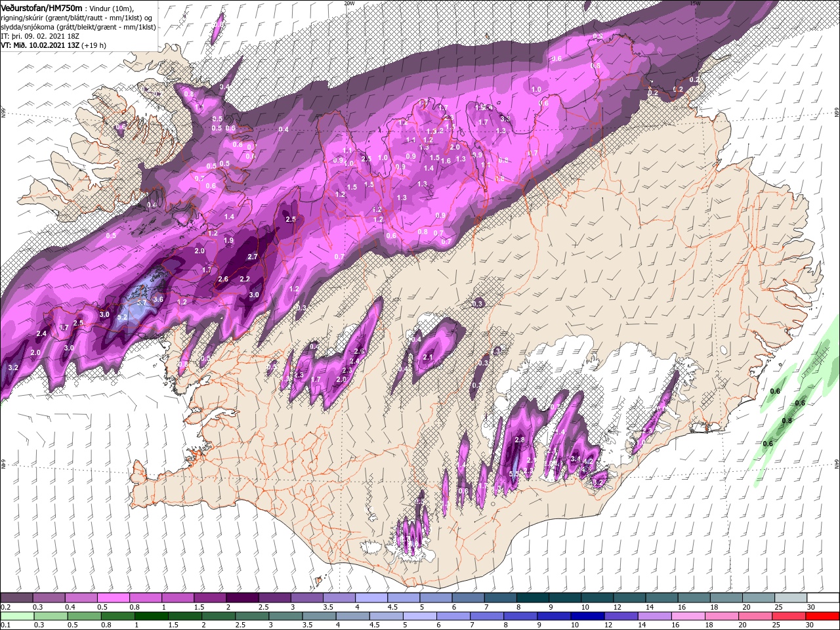Pick the pink rain swatch between 16 and 18

click(x=689, y=616)
